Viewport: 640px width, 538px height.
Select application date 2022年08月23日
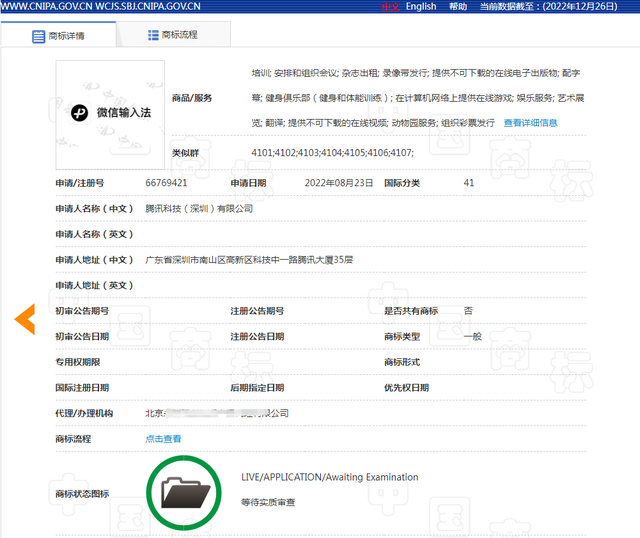tap(339, 183)
